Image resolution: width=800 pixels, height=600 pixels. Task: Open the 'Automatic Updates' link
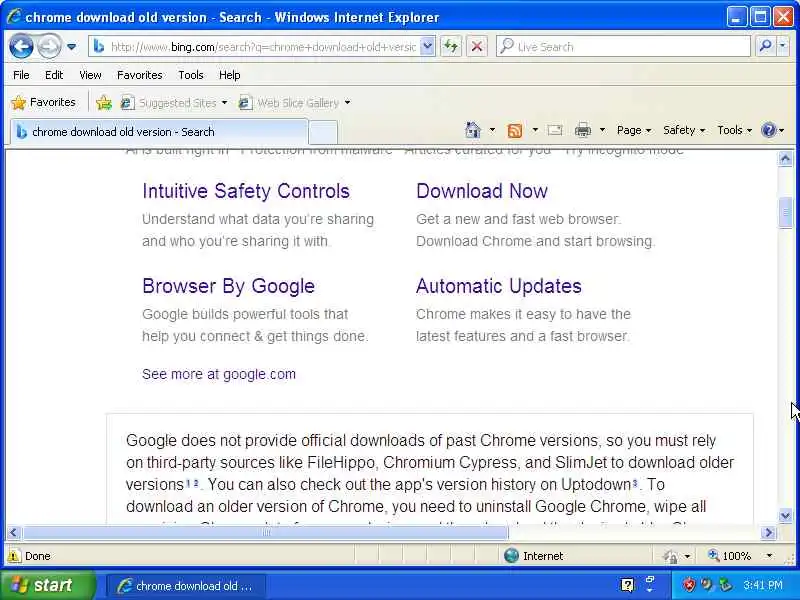click(498, 286)
